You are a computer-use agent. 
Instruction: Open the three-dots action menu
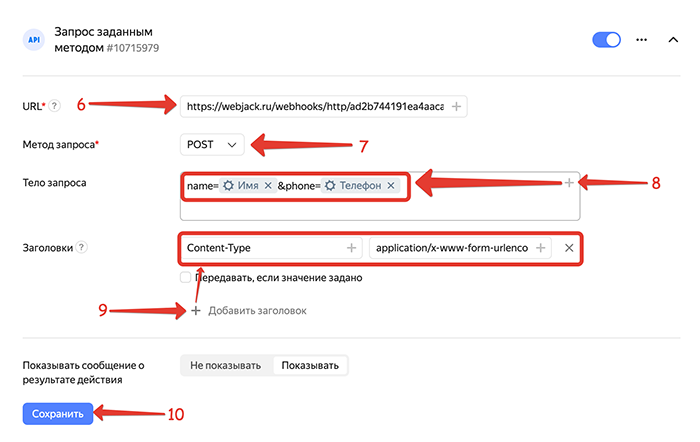[642, 40]
